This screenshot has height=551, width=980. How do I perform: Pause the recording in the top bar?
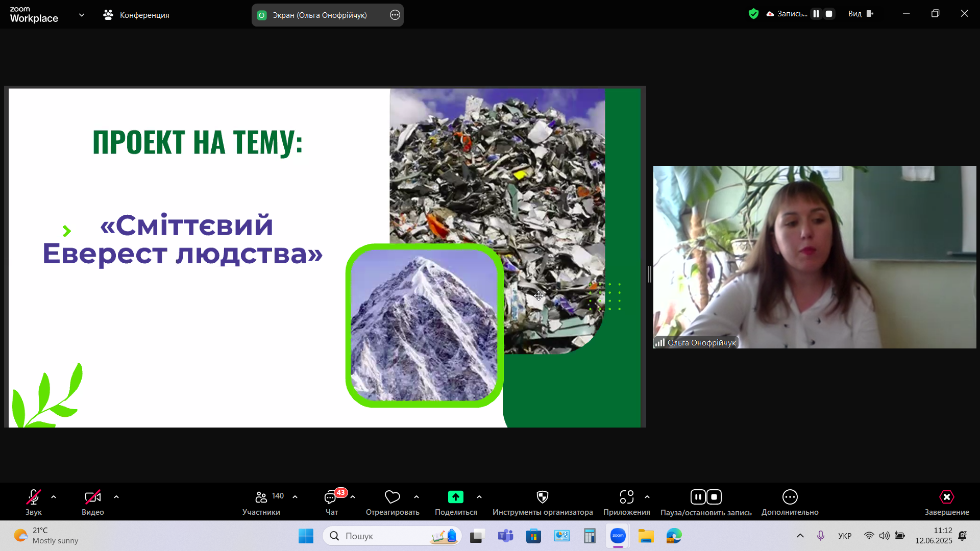click(816, 14)
